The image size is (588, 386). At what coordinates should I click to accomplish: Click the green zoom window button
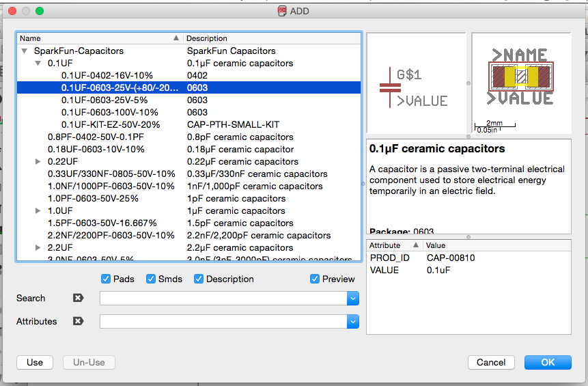tap(40, 11)
